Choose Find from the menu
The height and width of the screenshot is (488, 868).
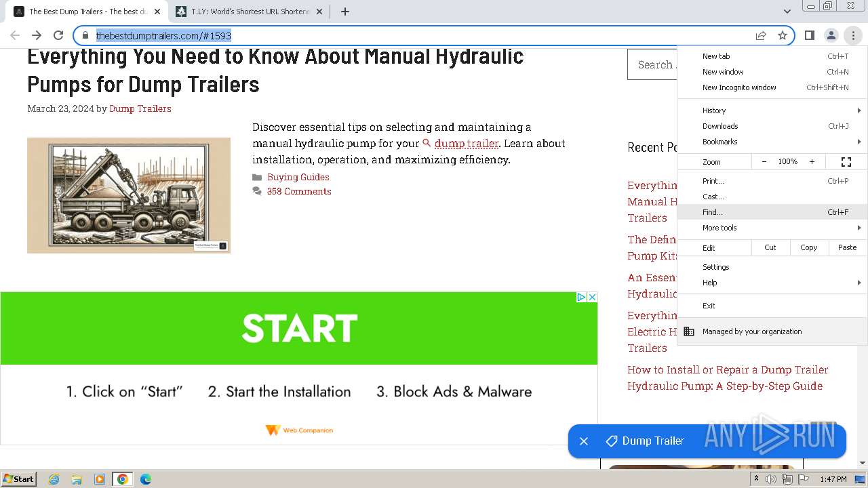point(772,212)
